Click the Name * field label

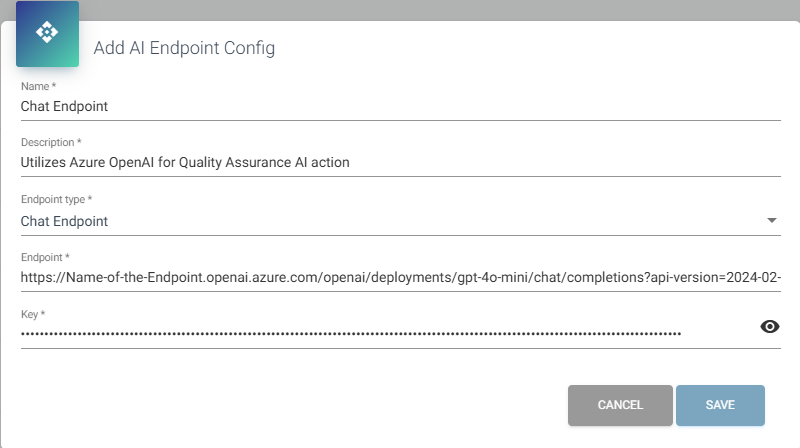pos(38,87)
